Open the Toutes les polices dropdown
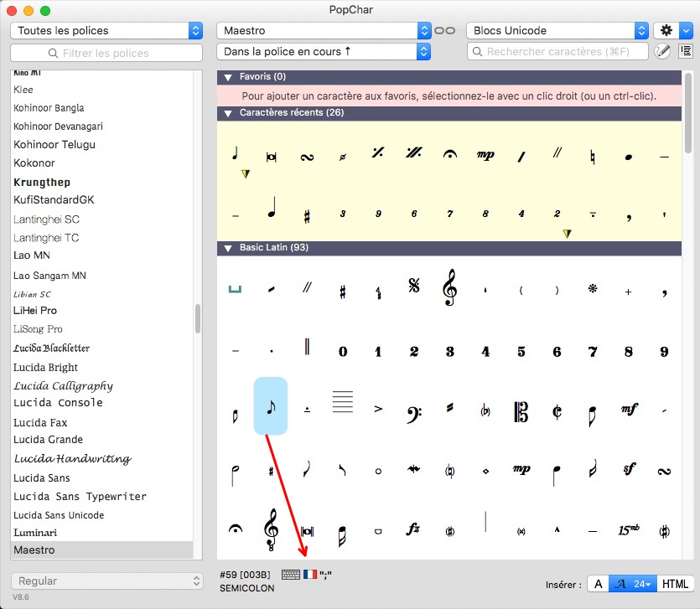 click(106, 30)
